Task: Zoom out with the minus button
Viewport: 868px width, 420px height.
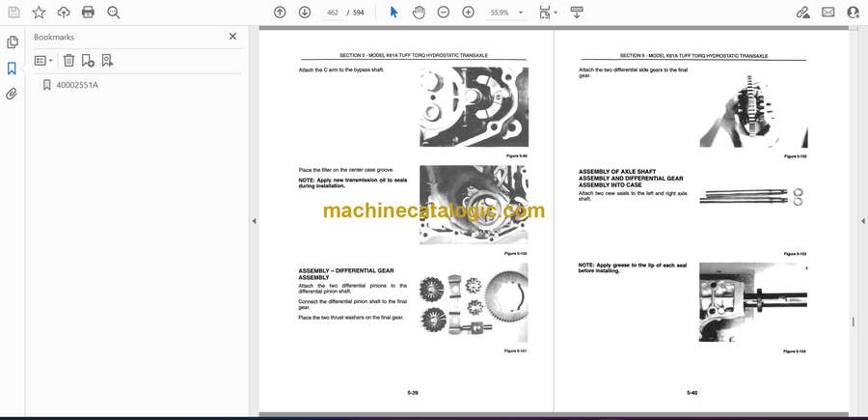Action: (443, 13)
